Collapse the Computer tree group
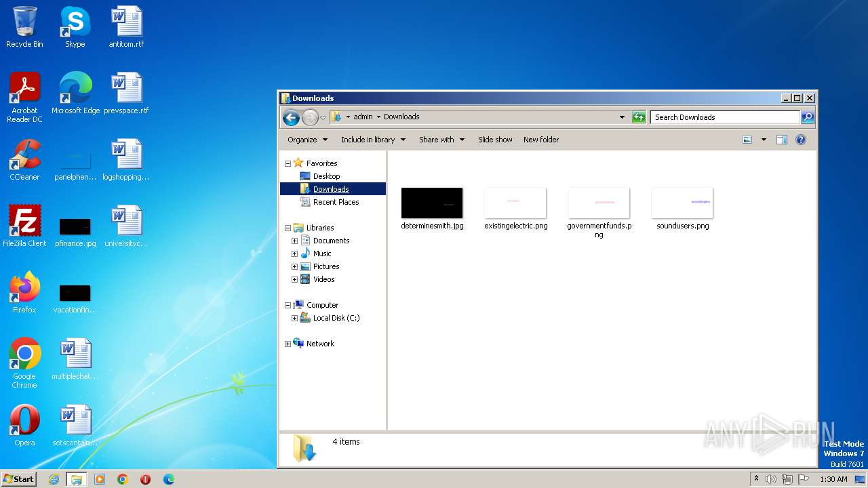This screenshot has height=488, width=868. tap(288, 305)
